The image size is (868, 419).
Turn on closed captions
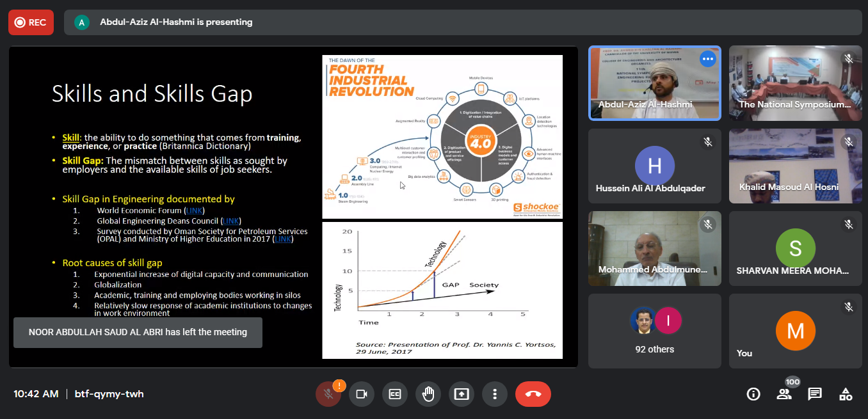[x=395, y=394]
